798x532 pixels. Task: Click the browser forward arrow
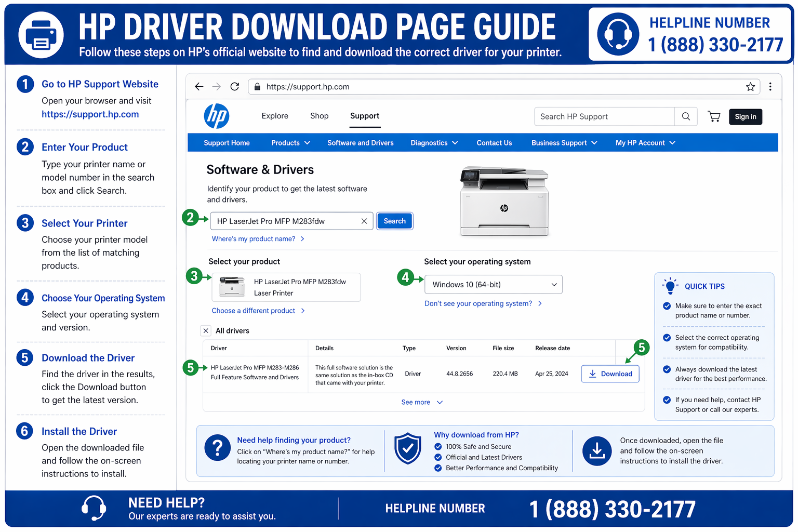point(217,87)
